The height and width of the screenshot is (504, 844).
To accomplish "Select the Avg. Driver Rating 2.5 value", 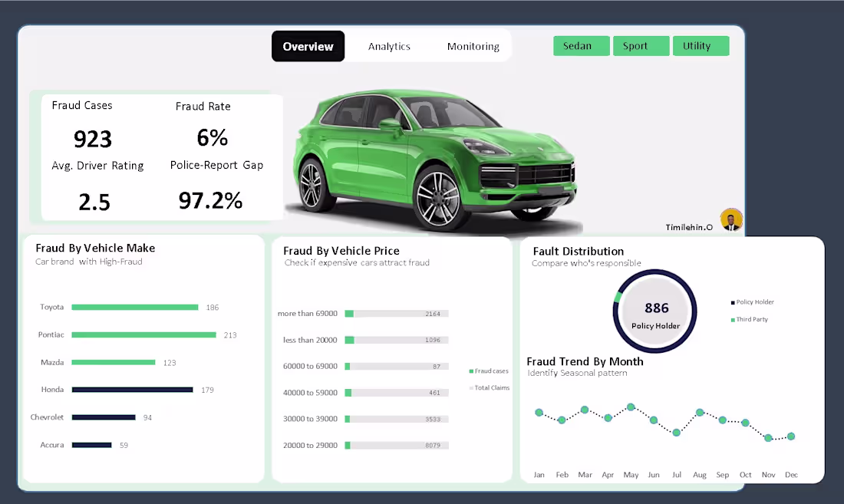I will 94,203.
